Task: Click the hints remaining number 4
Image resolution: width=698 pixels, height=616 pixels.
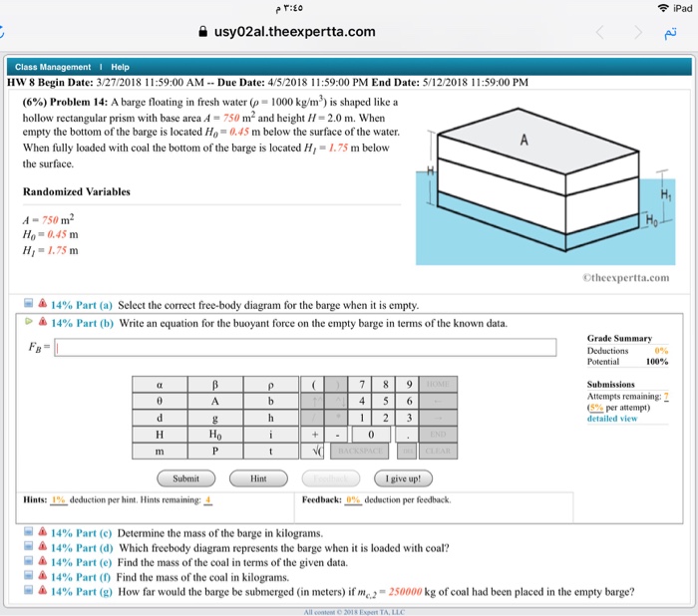Action: (207, 499)
